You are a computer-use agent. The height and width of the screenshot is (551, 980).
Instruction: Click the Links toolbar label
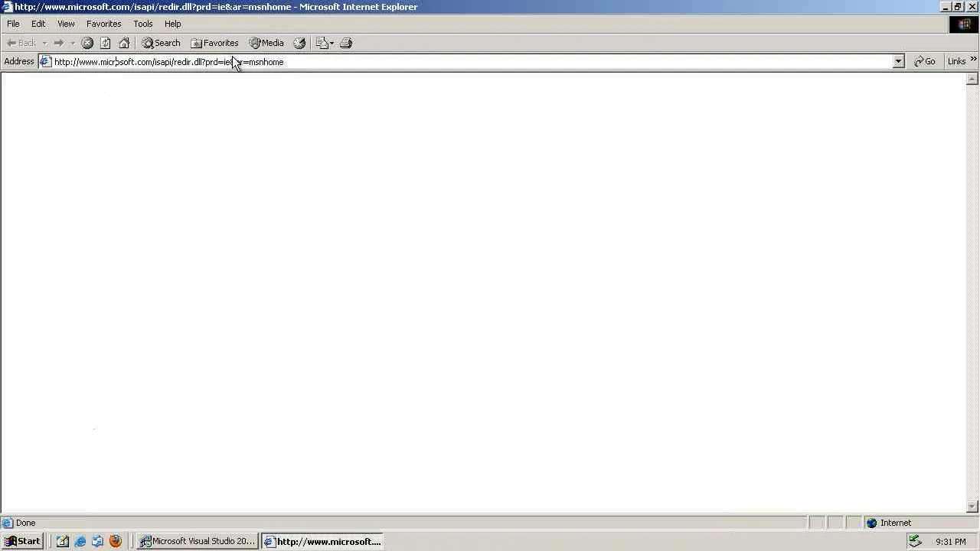[x=956, y=61]
